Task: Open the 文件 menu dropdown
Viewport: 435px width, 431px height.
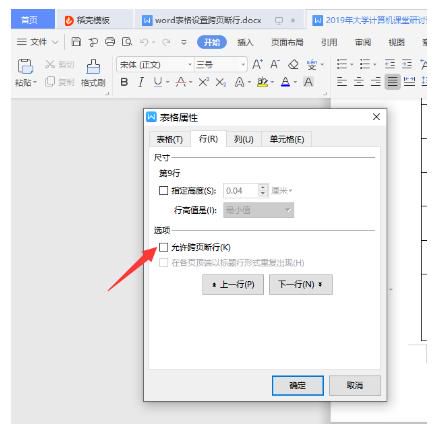Action: click(x=38, y=42)
